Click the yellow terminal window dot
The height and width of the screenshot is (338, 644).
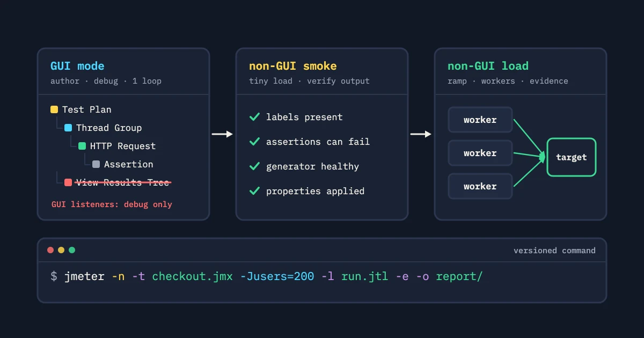(61, 250)
